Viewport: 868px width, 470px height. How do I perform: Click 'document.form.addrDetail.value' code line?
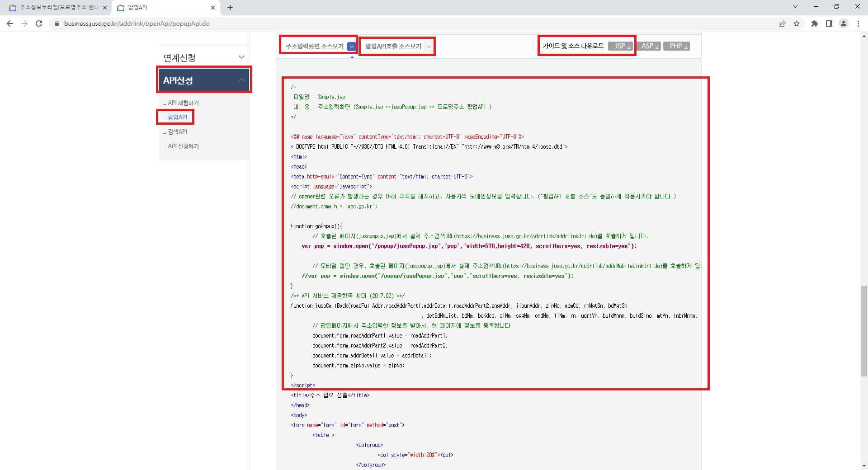[372, 356]
